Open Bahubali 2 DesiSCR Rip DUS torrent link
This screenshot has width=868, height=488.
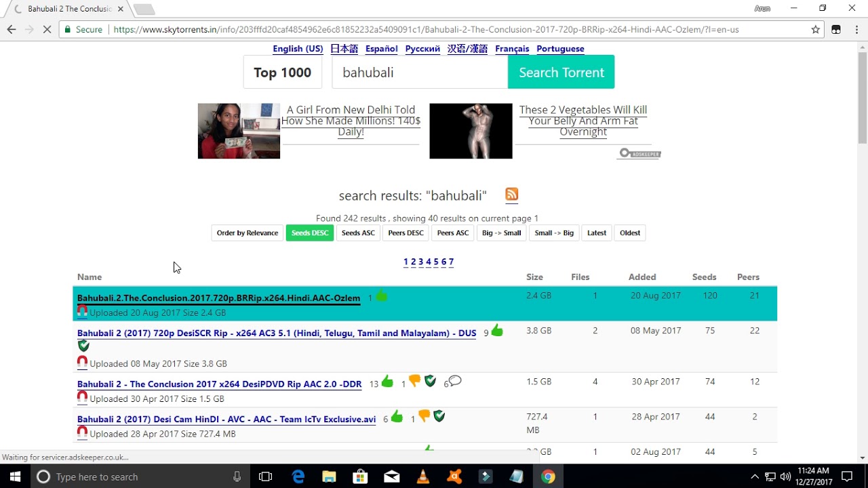click(x=277, y=333)
